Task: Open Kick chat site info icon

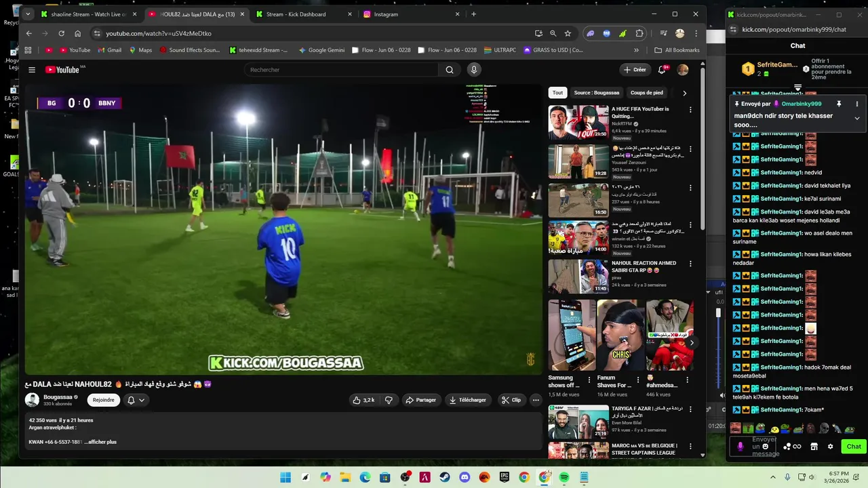Action: 732,29
